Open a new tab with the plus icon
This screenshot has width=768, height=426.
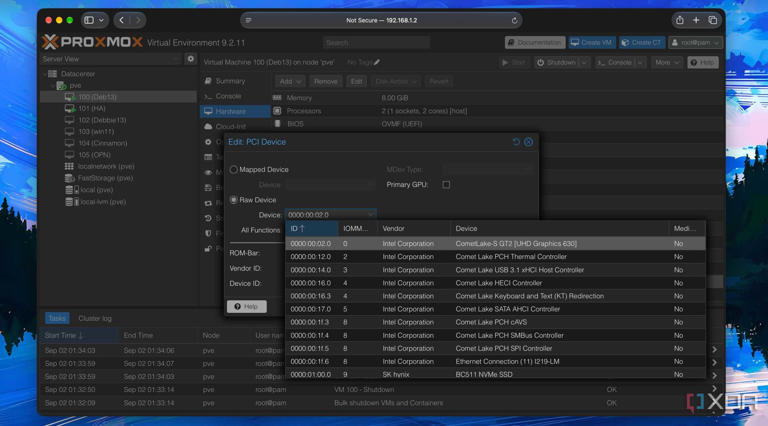click(x=696, y=20)
